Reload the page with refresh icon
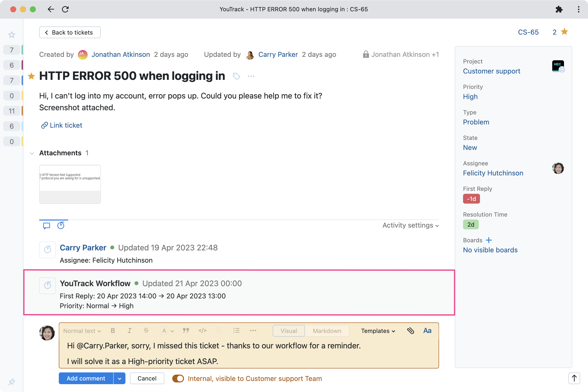588x392 pixels. (65, 9)
